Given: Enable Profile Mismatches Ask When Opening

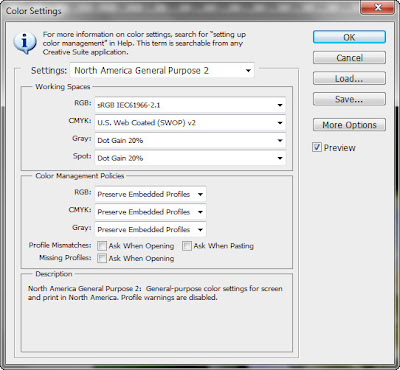Looking at the screenshot, I should 102,246.
